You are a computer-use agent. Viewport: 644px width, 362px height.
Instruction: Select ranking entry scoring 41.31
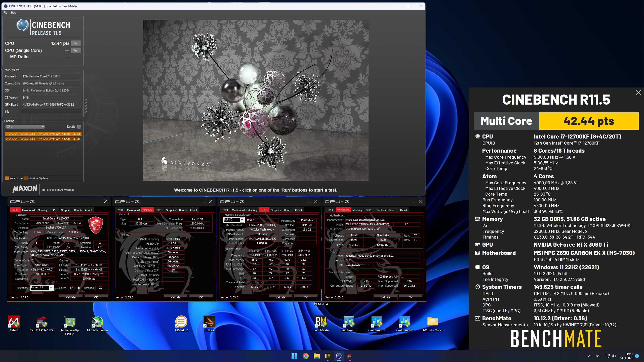click(43, 139)
